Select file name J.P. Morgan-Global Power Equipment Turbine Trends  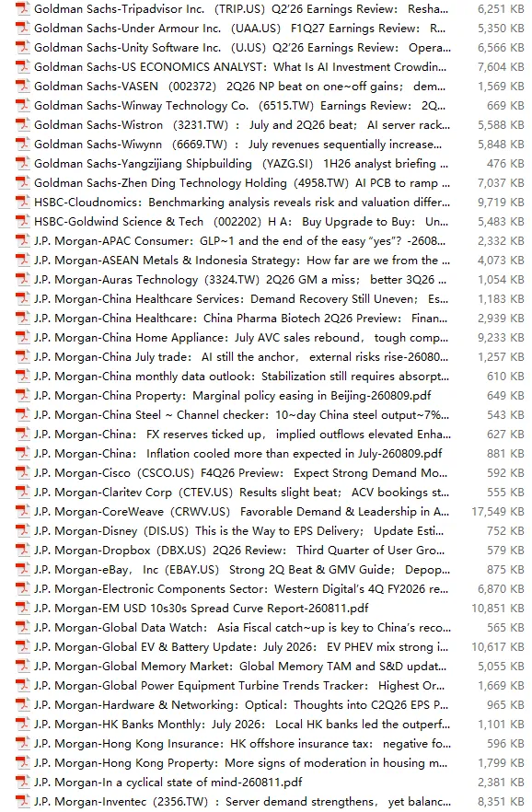pyautogui.click(x=239, y=686)
